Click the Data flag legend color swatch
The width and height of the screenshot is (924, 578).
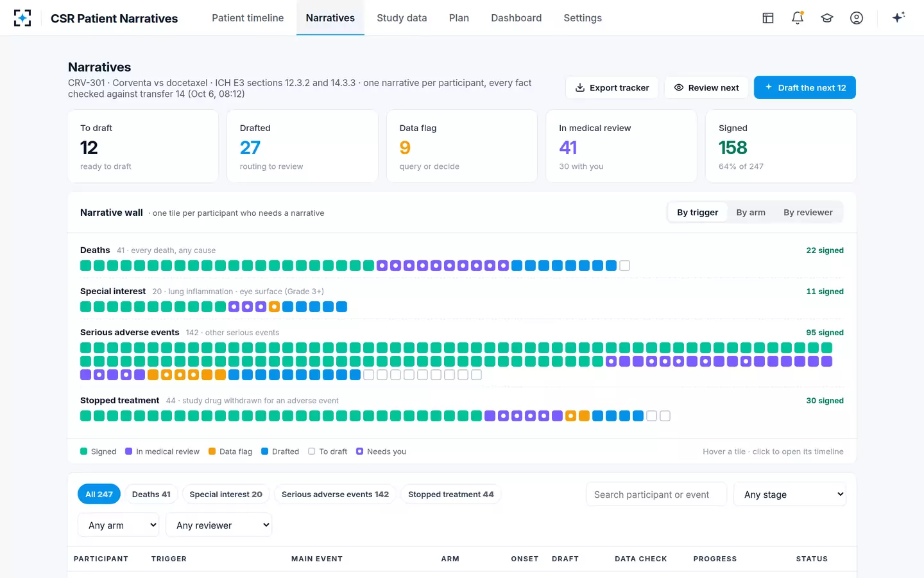[212, 451]
